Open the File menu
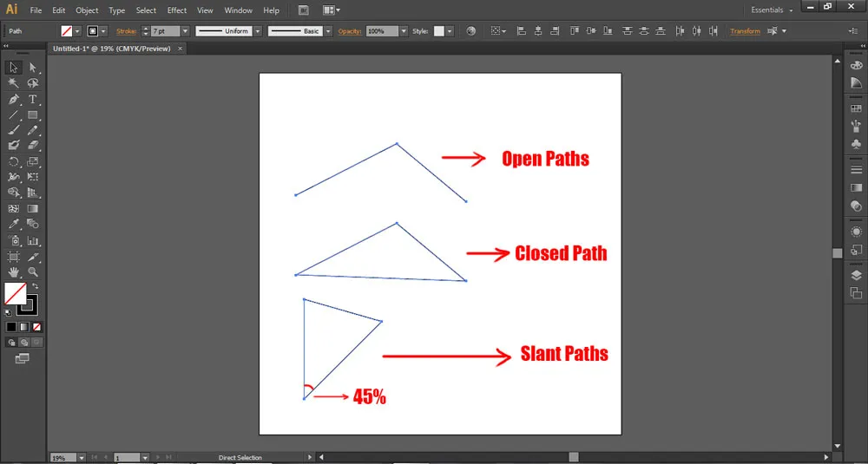 [36, 10]
